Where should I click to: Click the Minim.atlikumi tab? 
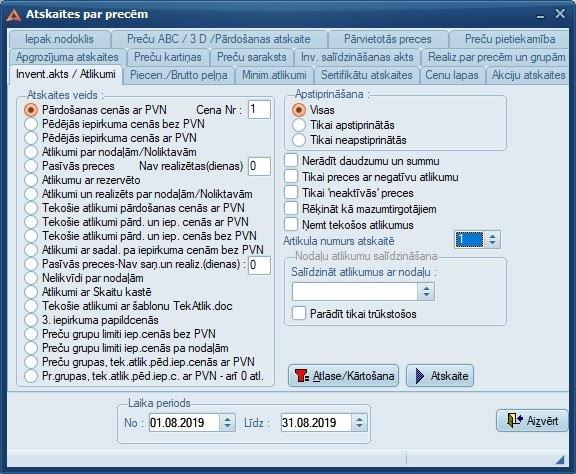point(274,75)
